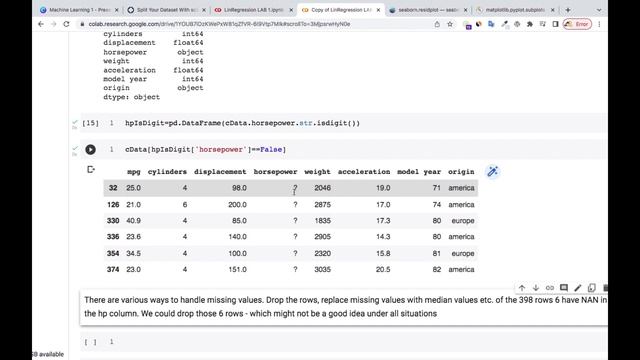
Task: Click the profile Error button
Action: coord(577,24)
